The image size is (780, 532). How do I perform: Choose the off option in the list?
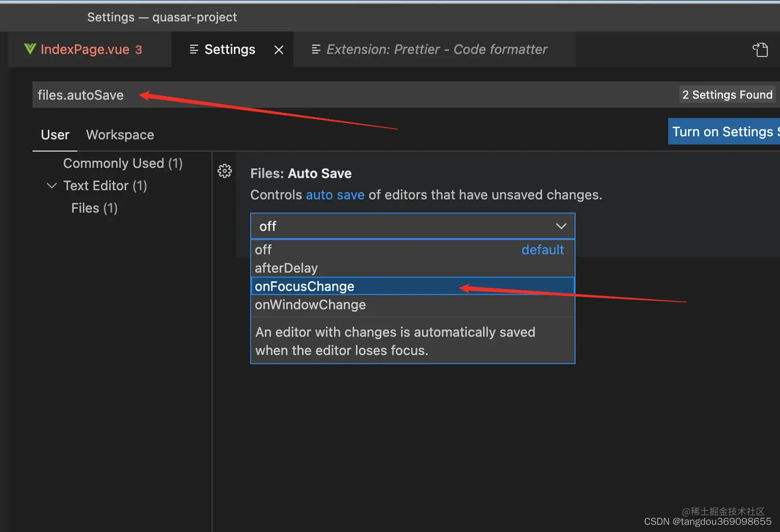[x=413, y=250]
